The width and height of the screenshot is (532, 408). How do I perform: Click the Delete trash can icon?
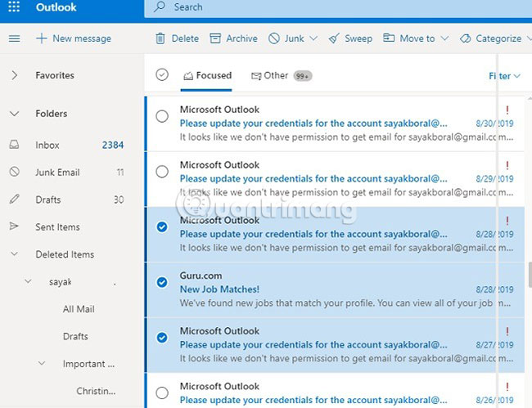click(x=160, y=38)
